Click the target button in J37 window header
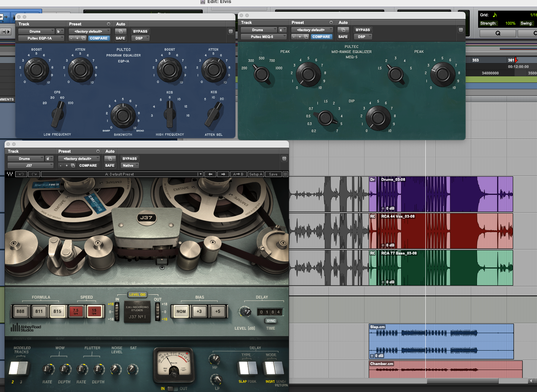 point(284,158)
